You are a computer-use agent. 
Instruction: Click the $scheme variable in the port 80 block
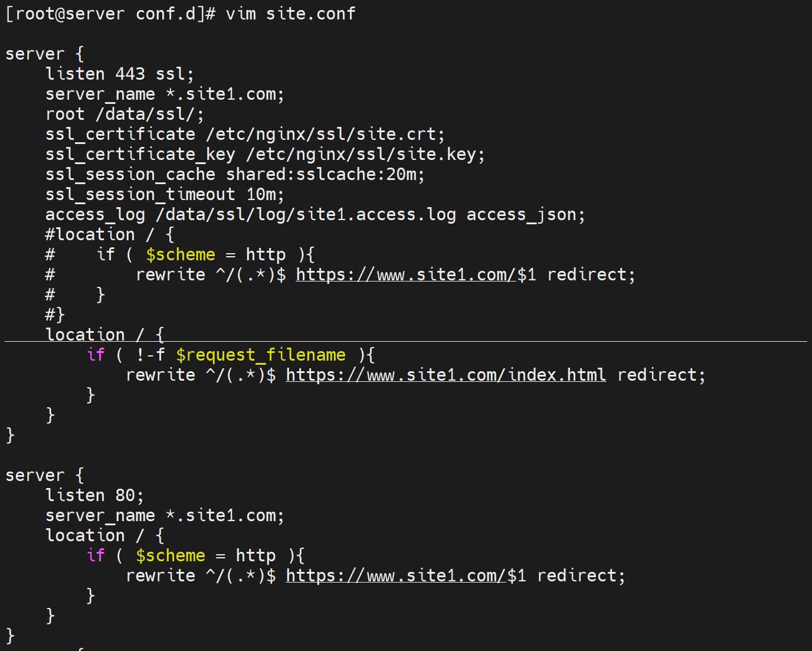(x=171, y=556)
